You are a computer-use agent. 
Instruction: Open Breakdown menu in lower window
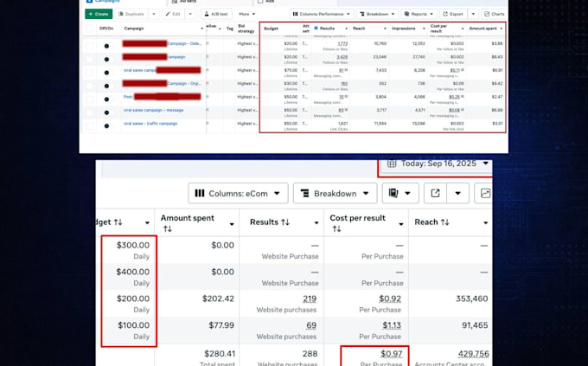335,193
